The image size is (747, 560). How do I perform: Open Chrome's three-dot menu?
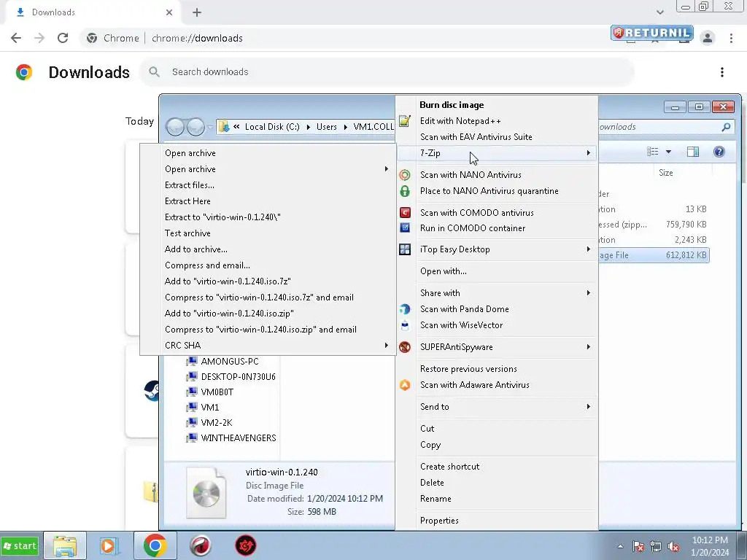click(x=731, y=38)
